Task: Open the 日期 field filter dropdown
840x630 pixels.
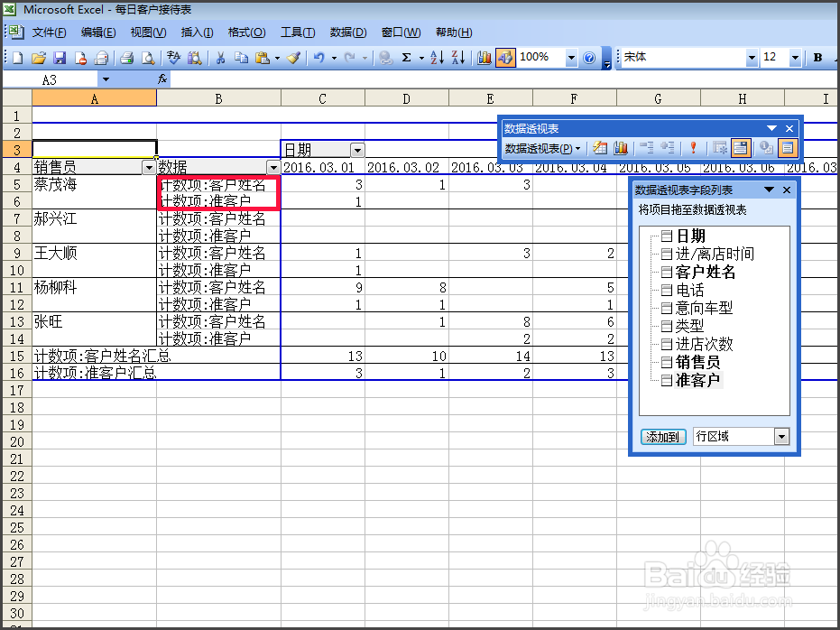Action: (357, 151)
